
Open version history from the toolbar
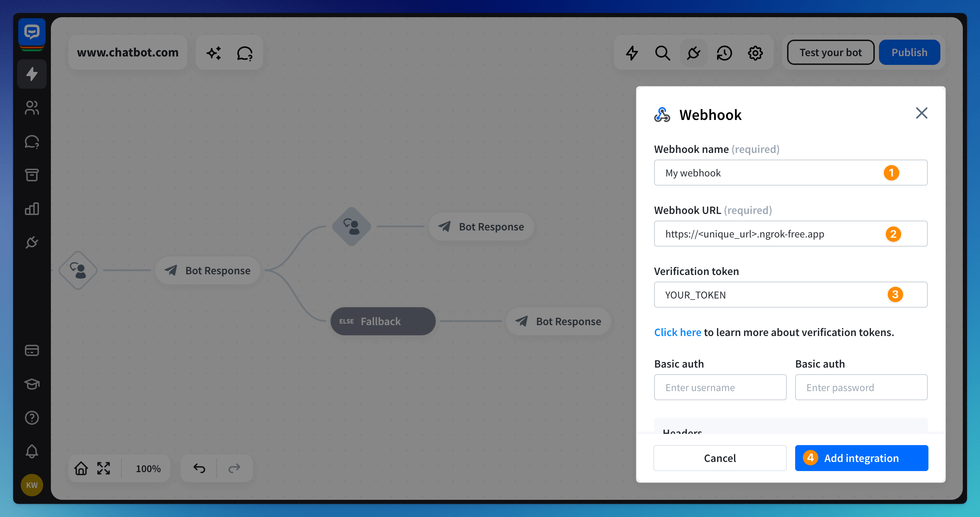pos(724,53)
